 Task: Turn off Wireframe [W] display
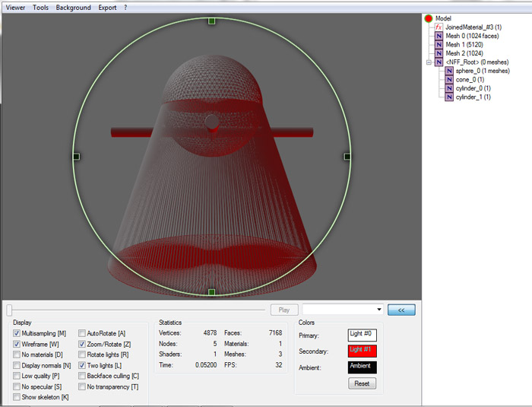tap(16, 344)
